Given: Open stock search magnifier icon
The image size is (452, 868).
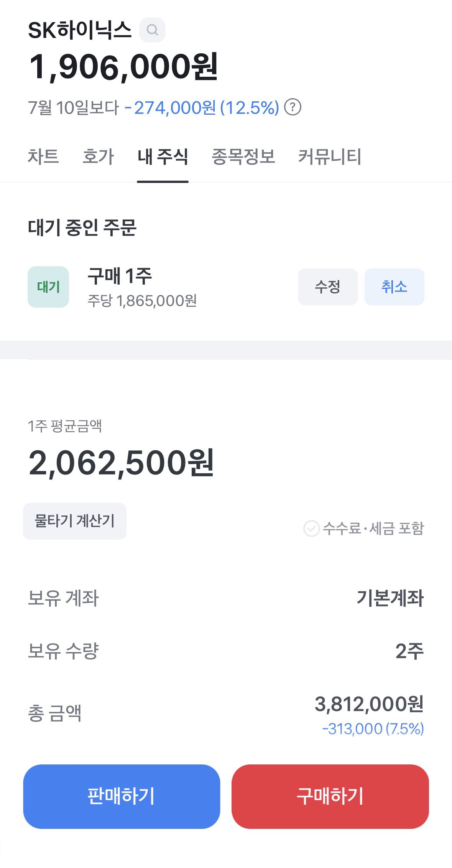Looking at the screenshot, I should coord(152,30).
